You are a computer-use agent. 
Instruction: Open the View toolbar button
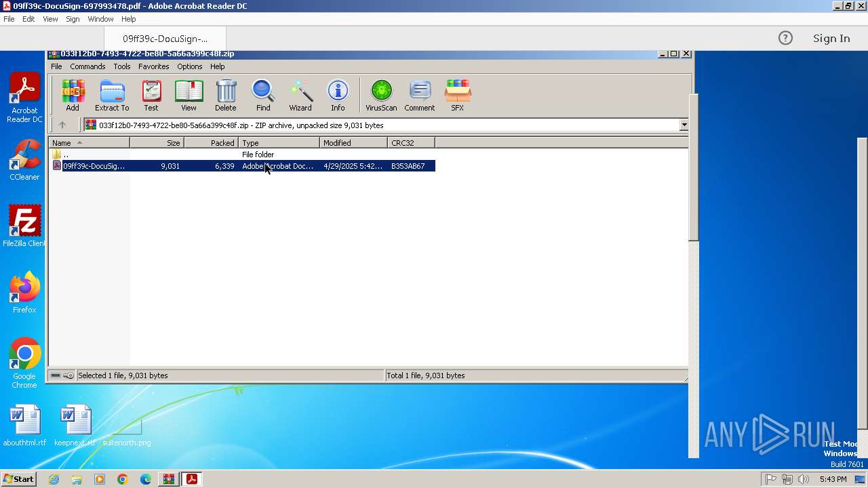click(189, 95)
